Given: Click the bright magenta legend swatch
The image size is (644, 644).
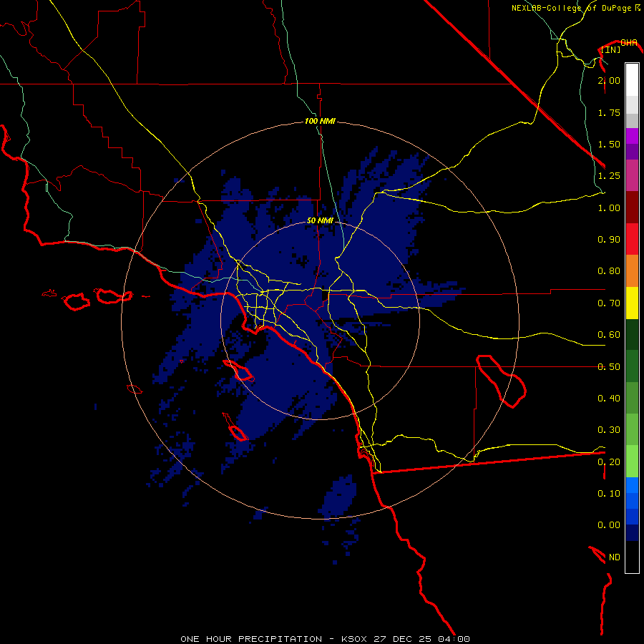Looking at the screenshot, I should pyautogui.click(x=632, y=136).
